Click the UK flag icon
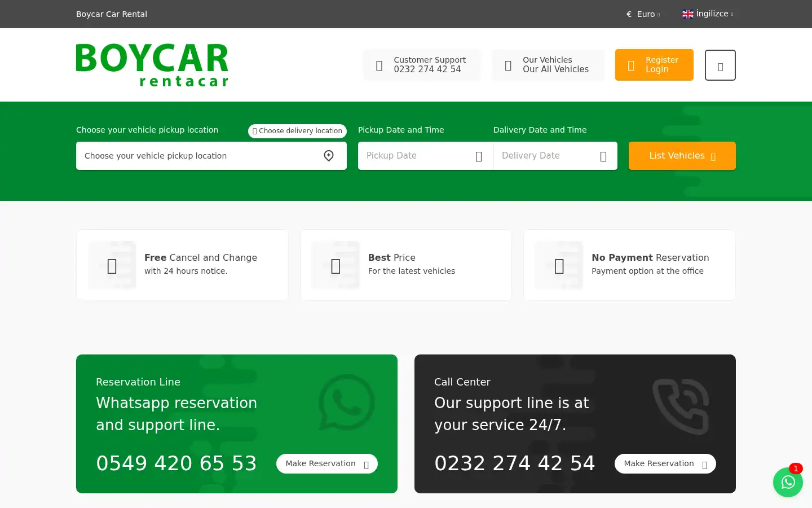The height and width of the screenshot is (508, 812). coord(688,14)
